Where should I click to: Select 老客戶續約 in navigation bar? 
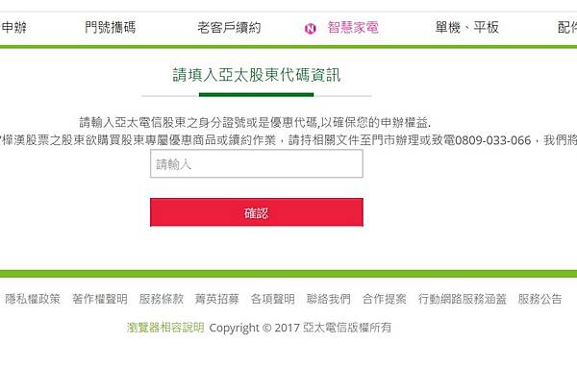pyautogui.click(x=229, y=27)
